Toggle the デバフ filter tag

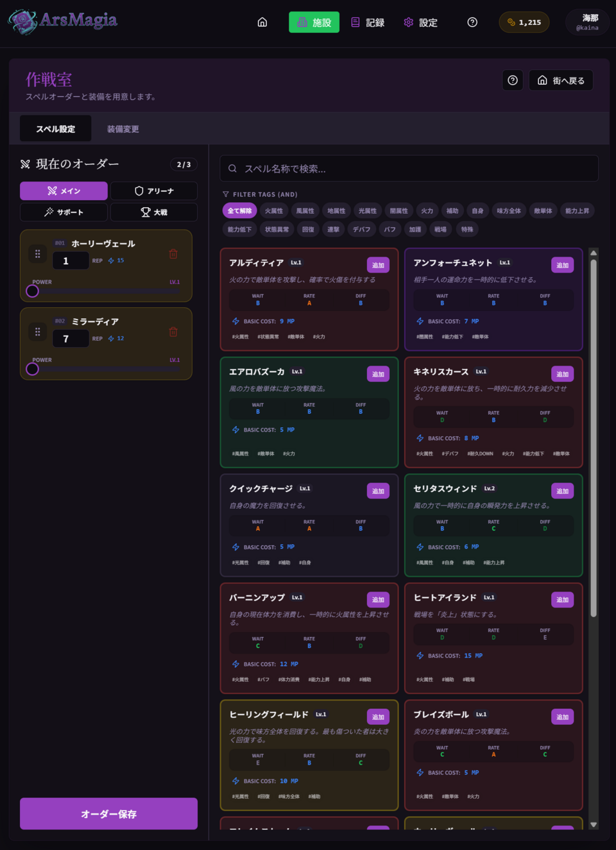click(x=361, y=230)
